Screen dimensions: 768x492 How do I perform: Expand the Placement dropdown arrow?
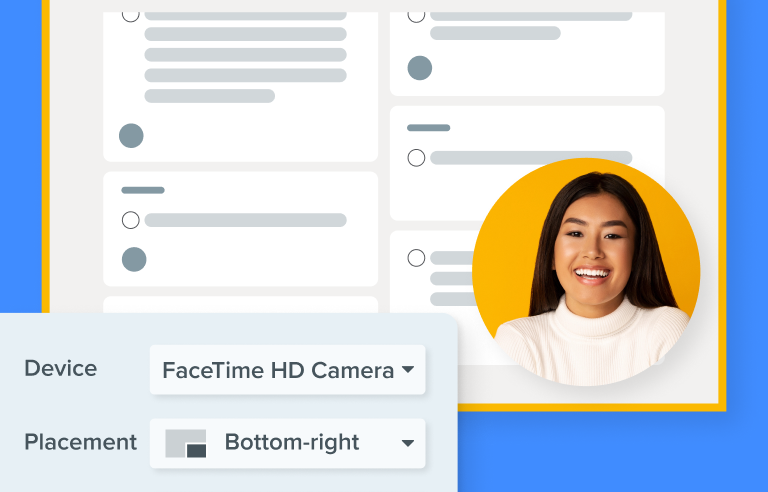[x=408, y=443]
